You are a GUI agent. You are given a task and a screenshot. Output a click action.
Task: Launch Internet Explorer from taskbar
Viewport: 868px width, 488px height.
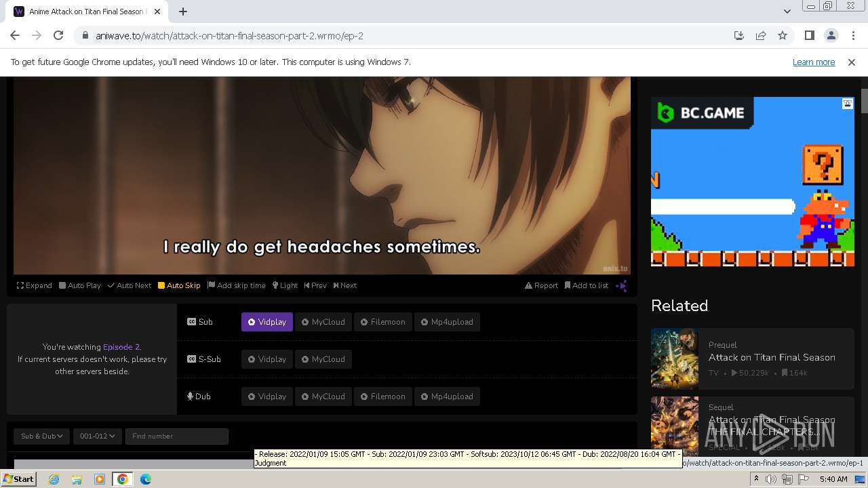(x=54, y=479)
